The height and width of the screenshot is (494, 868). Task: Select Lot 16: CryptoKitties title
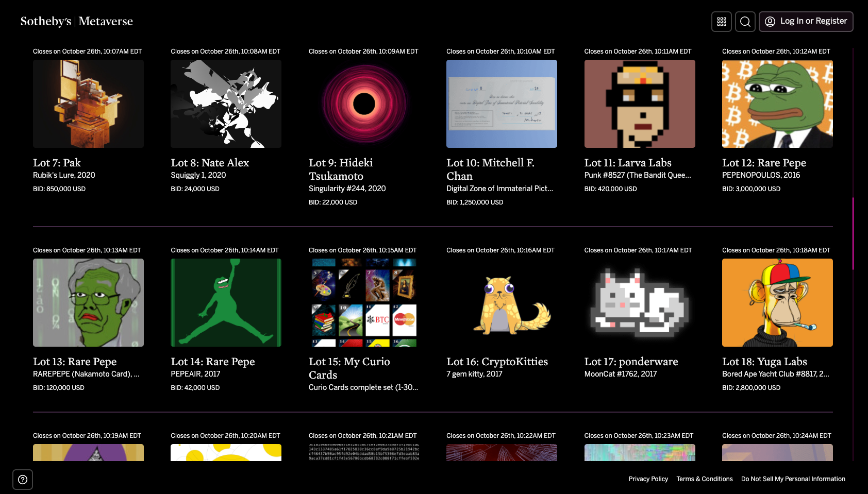(497, 362)
